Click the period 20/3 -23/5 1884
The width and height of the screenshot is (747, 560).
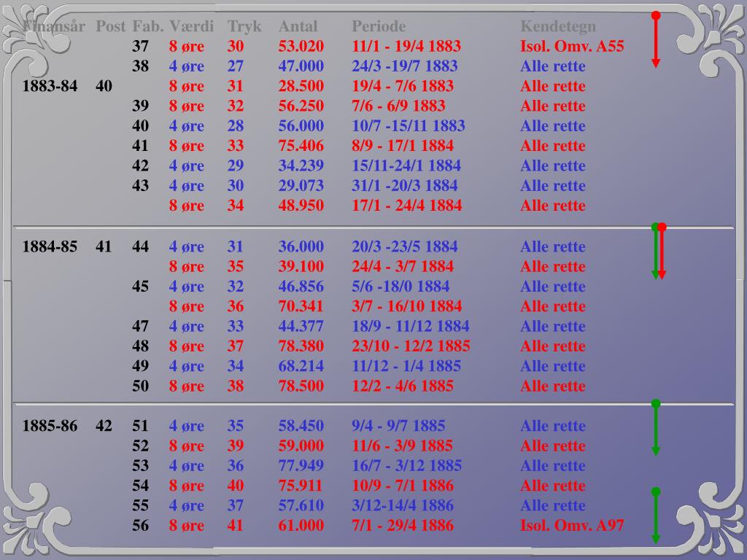404,246
